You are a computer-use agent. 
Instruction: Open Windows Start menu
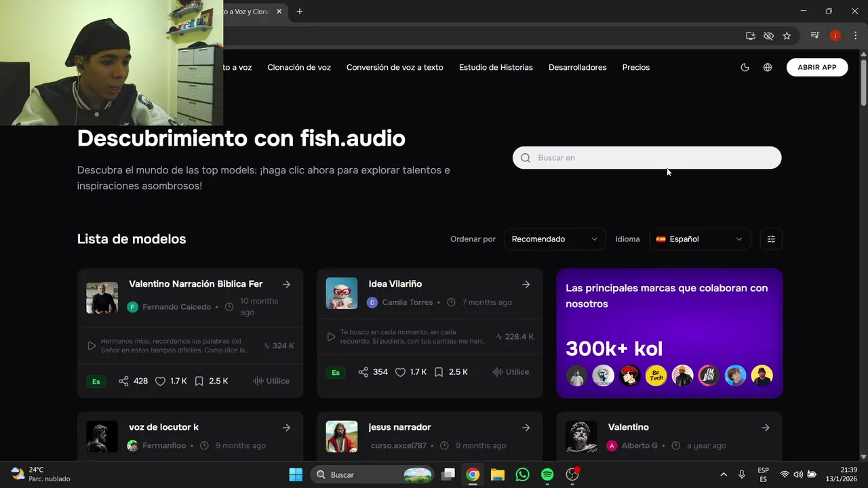click(296, 474)
